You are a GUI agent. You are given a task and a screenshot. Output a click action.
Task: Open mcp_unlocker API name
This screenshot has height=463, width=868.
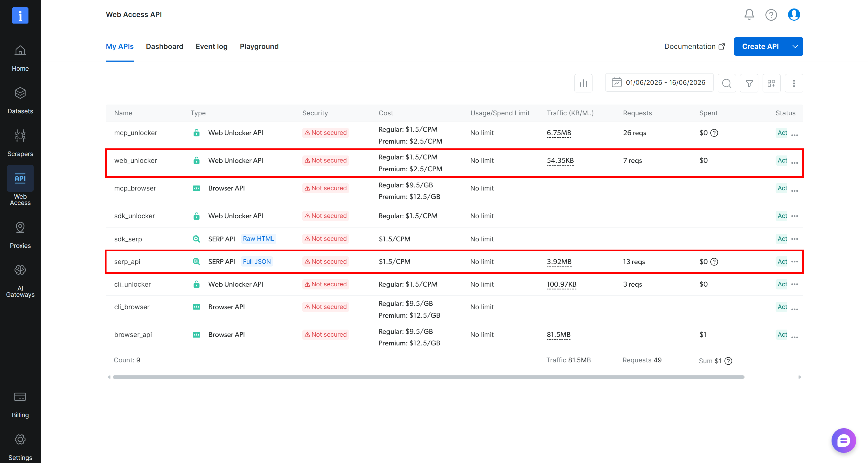click(135, 133)
